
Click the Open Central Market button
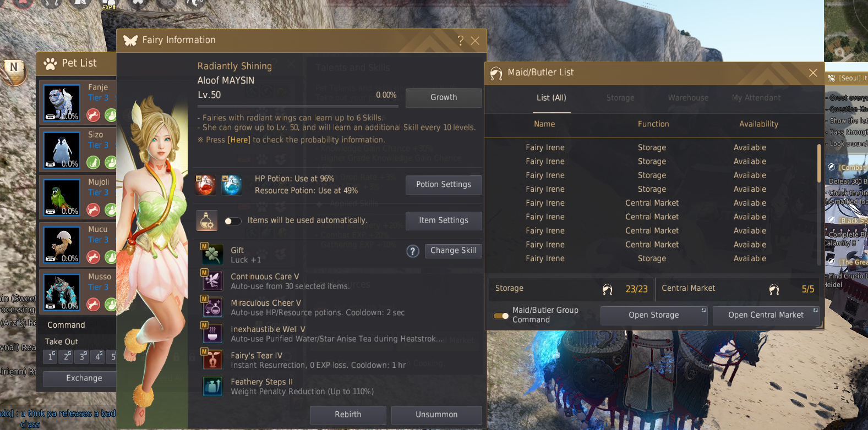pos(766,316)
